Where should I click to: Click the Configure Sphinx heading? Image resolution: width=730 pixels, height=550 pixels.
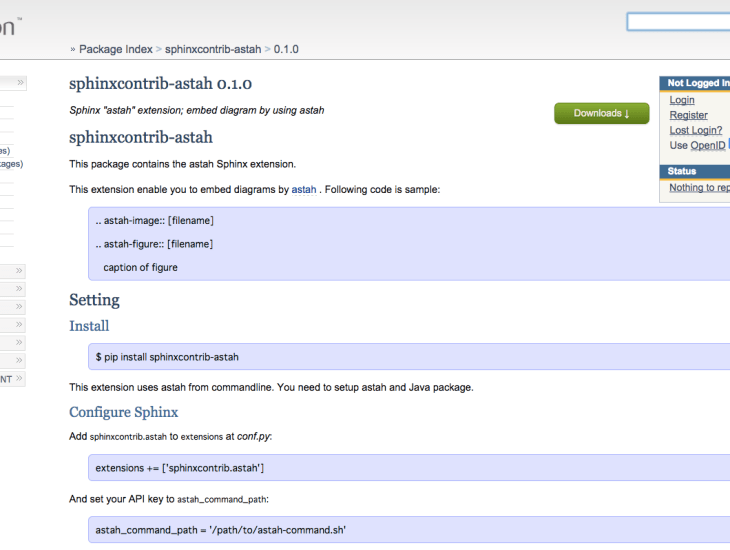pos(123,412)
